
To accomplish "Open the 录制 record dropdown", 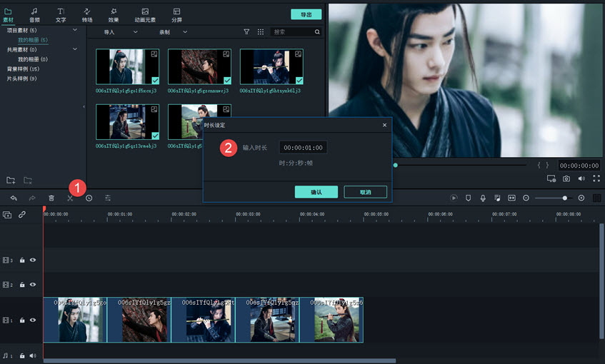I will [171, 32].
